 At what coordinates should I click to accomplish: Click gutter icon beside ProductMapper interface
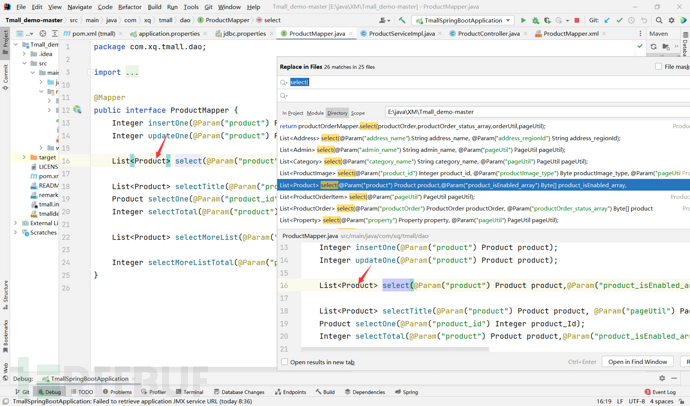[x=77, y=110]
